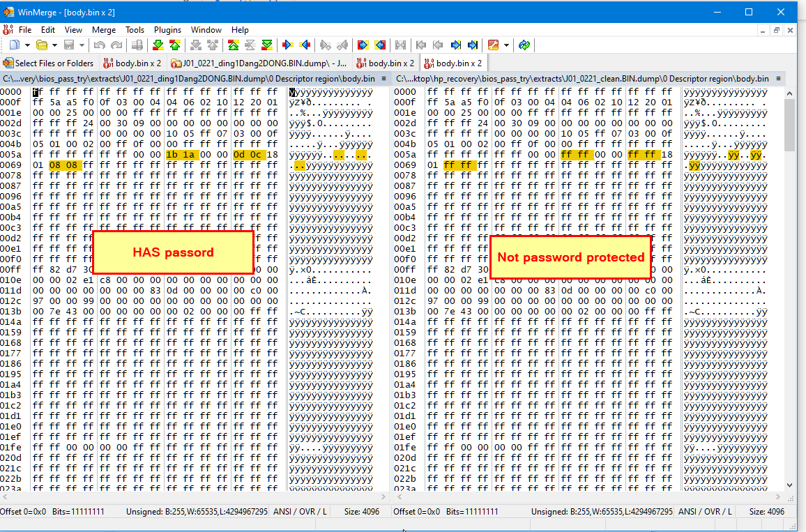Open the new-document type dropdown arrow
This screenshot has height=532, width=806.
[27, 45]
